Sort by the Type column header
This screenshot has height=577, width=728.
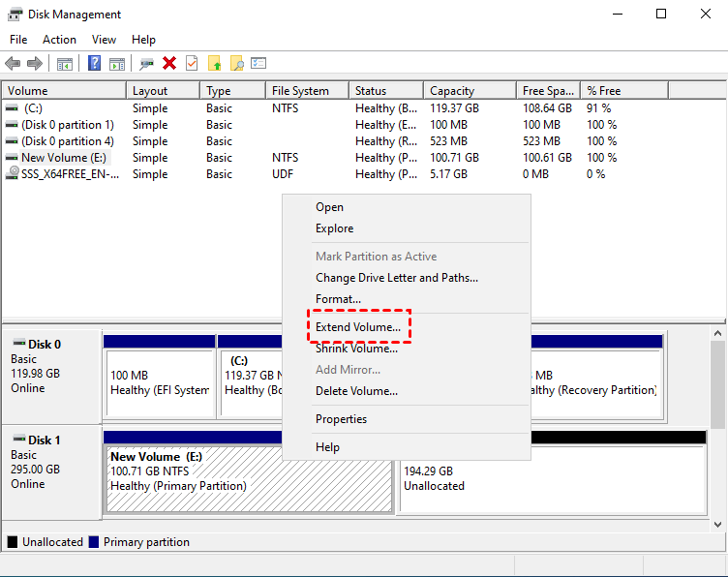coord(233,90)
